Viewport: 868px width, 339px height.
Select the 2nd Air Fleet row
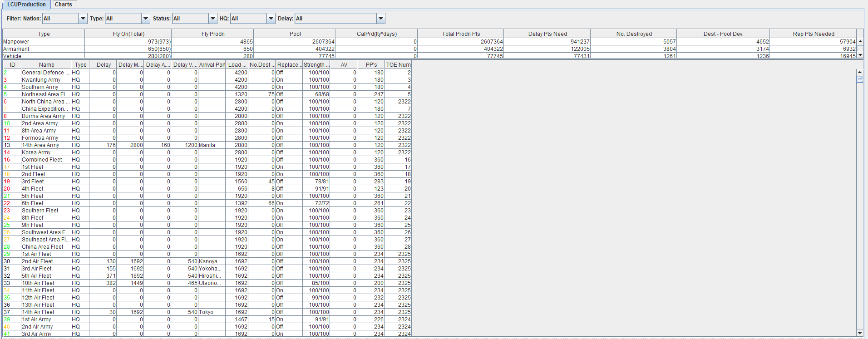pos(207,261)
